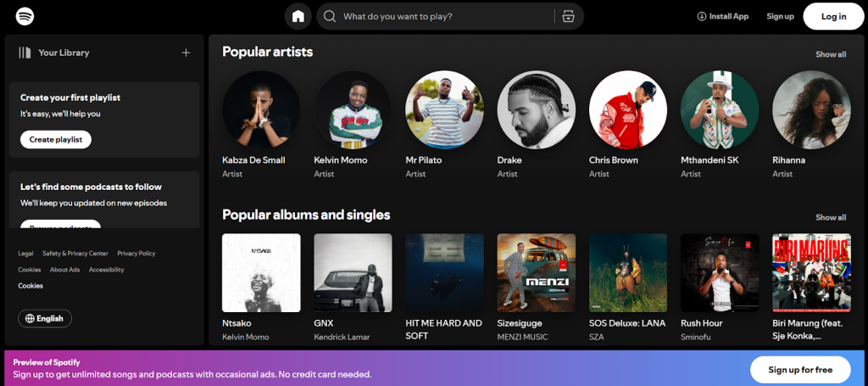Open Drake artist profile picture
The image size is (868, 386).
point(536,109)
